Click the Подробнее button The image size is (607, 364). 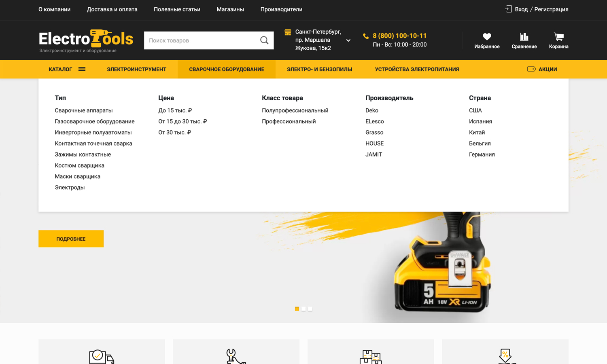71,239
